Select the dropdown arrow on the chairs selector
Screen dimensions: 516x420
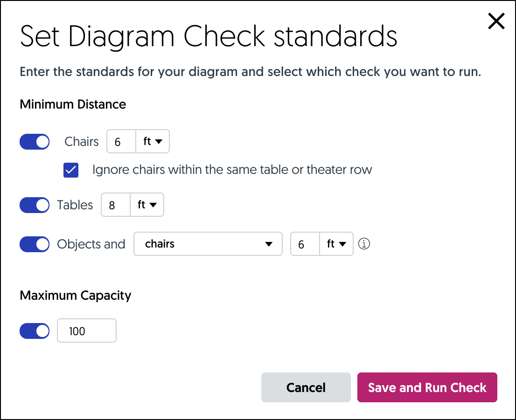[270, 244]
